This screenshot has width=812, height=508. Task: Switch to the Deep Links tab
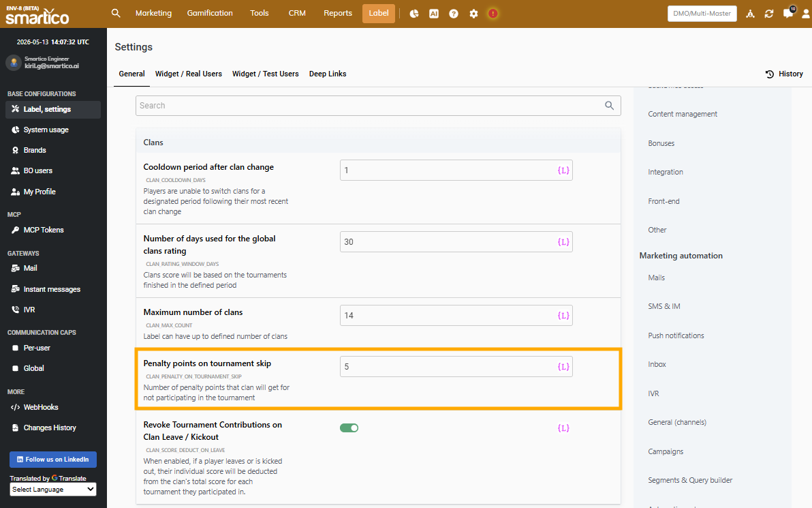pyautogui.click(x=328, y=74)
